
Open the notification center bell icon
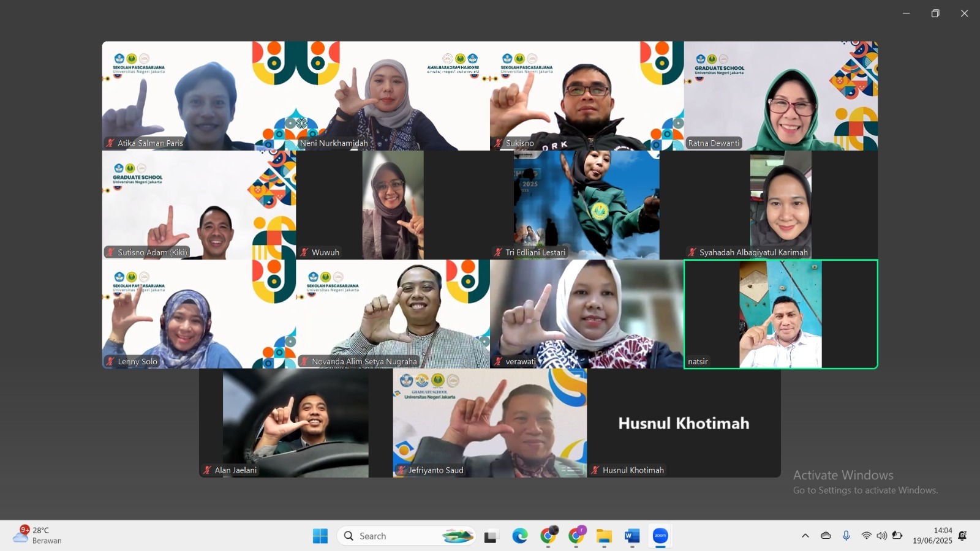[x=962, y=536]
